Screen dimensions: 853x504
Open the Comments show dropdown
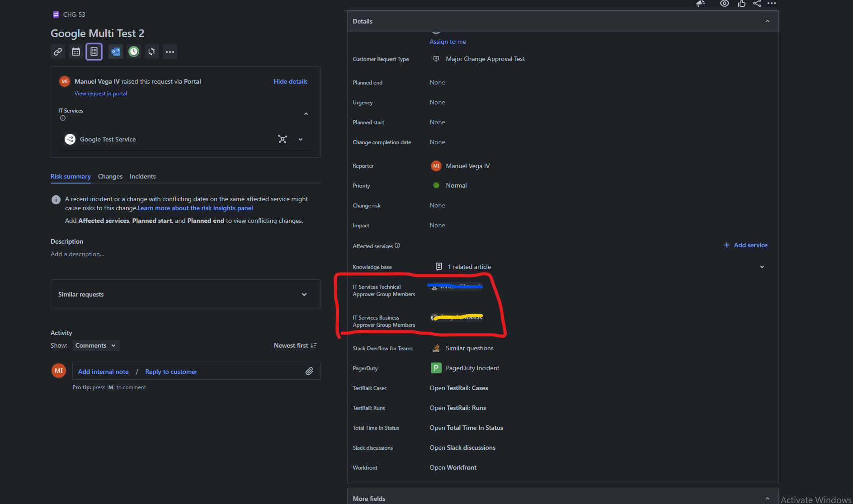pos(96,345)
